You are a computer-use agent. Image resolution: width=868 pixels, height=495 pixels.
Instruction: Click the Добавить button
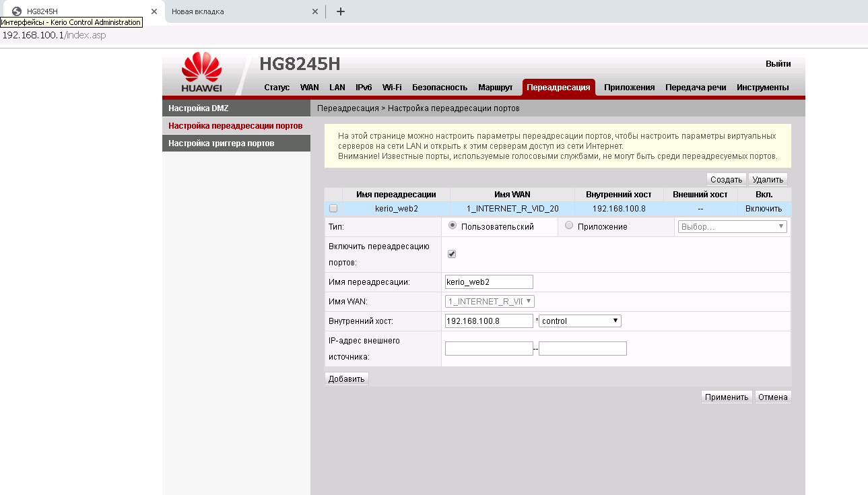pyautogui.click(x=346, y=378)
